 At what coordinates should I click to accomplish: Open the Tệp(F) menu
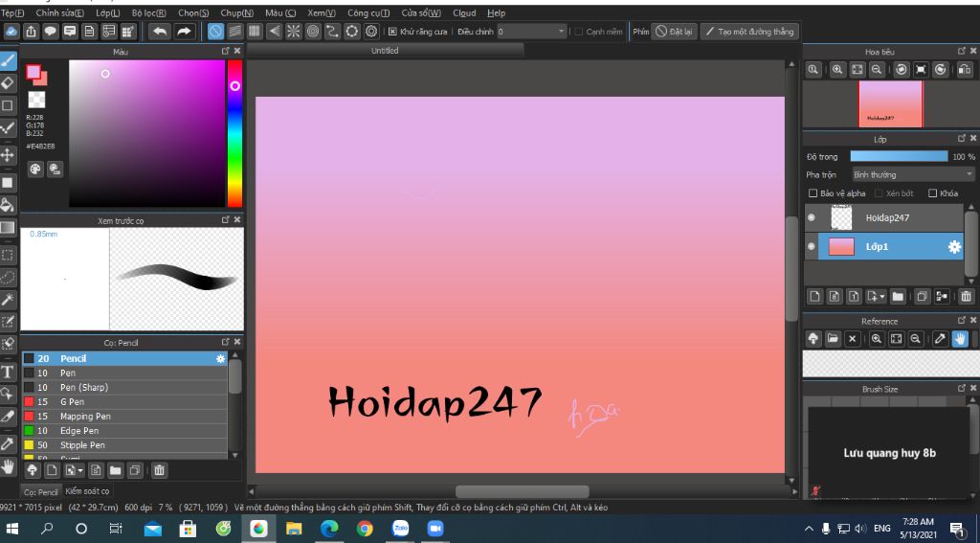tap(12, 12)
